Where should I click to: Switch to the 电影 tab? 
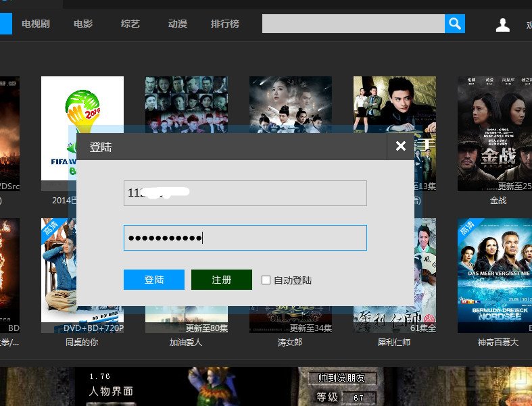(x=83, y=24)
